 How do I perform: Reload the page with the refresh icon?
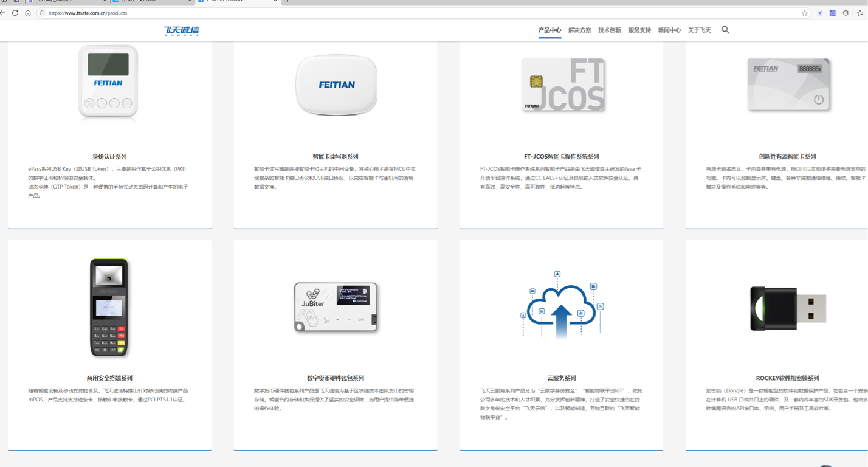click(15, 13)
